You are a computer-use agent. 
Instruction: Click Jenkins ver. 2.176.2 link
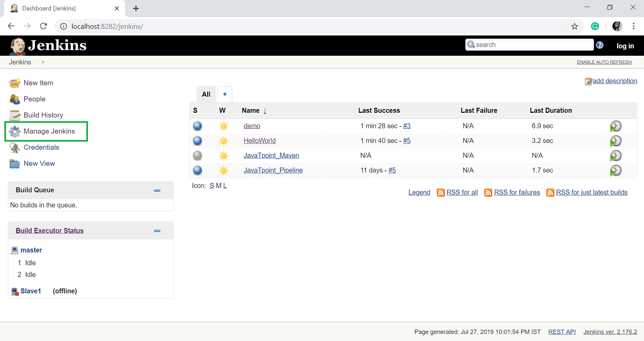[x=610, y=332]
